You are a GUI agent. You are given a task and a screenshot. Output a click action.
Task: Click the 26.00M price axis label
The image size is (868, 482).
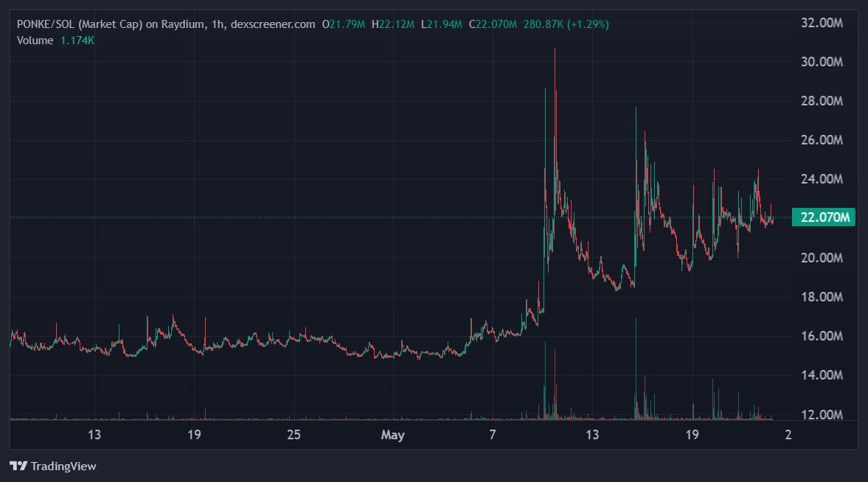click(x=822, y=140)
